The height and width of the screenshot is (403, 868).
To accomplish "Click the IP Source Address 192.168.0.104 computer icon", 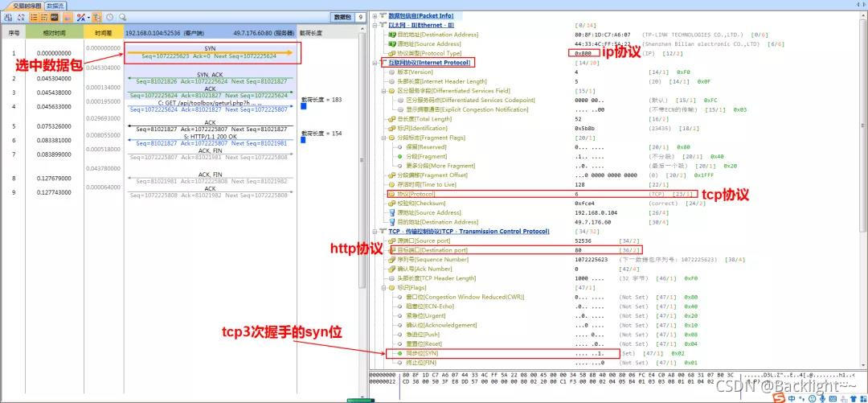I will [392, 212].
